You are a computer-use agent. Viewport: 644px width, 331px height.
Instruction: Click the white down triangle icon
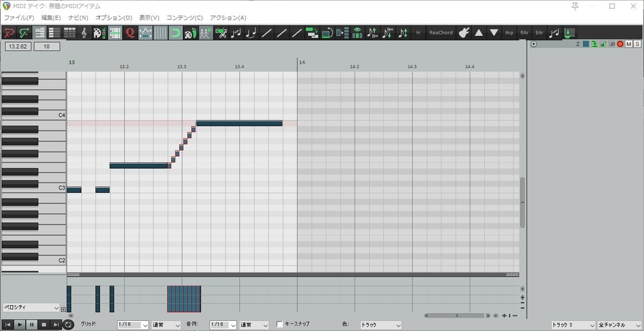coord(494,33)
